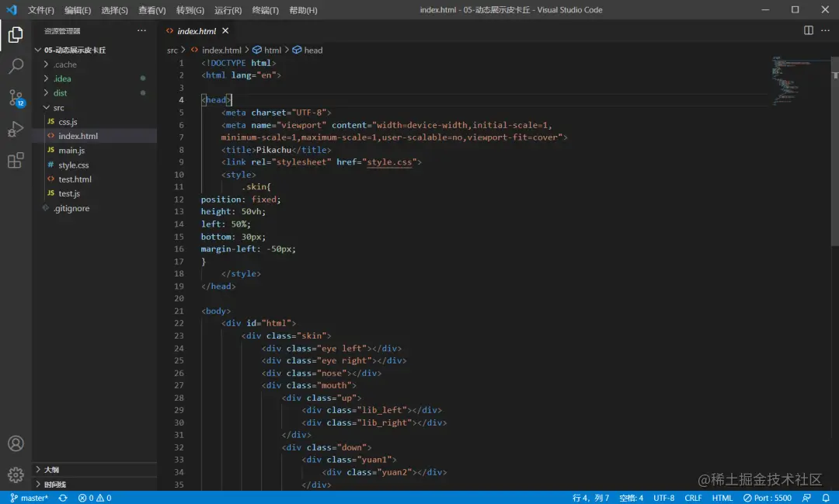Screen dimensions: 839x504
Task: Change language mode HTML in status bar
Action: [722, 498]
